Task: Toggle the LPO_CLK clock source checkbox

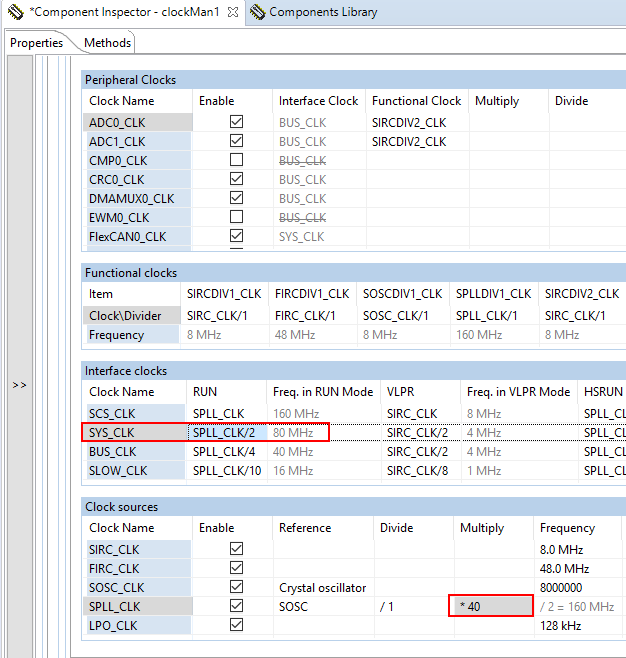Action: pos(236,625)
